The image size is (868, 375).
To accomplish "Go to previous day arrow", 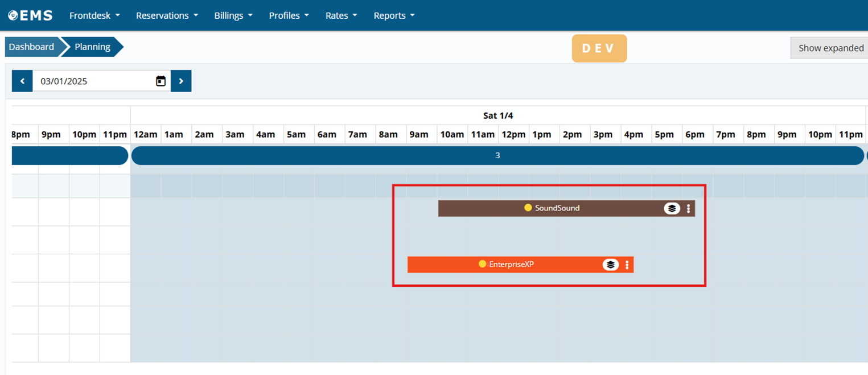I will coord(22,81).
